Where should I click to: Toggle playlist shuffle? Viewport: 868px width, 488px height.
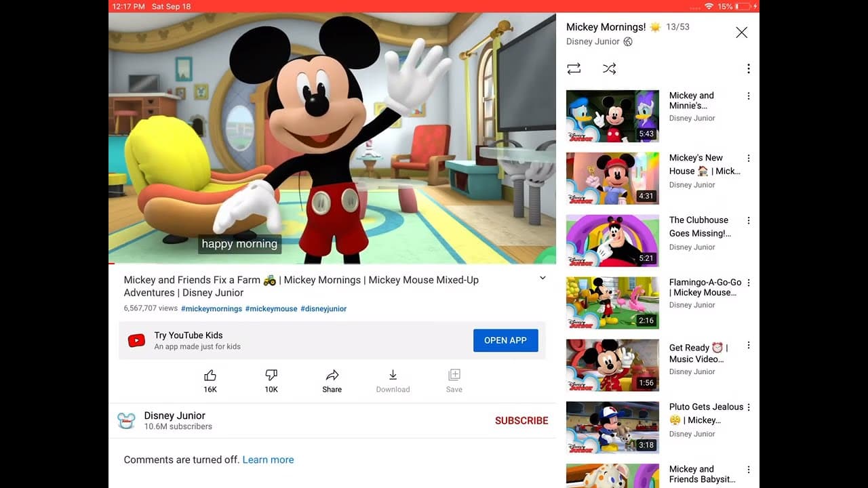pos(609,68)
